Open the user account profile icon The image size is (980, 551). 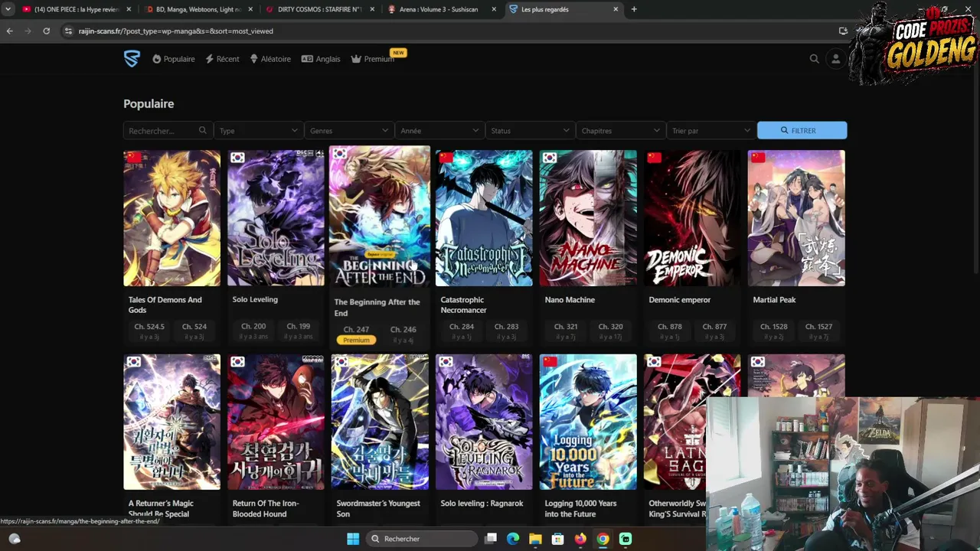[835, 59]
